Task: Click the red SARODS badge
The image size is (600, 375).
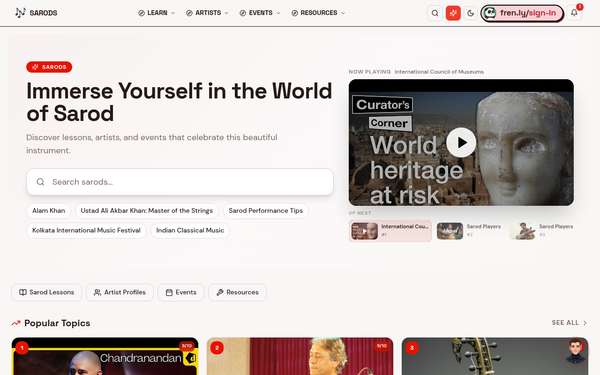Action: 49,67
